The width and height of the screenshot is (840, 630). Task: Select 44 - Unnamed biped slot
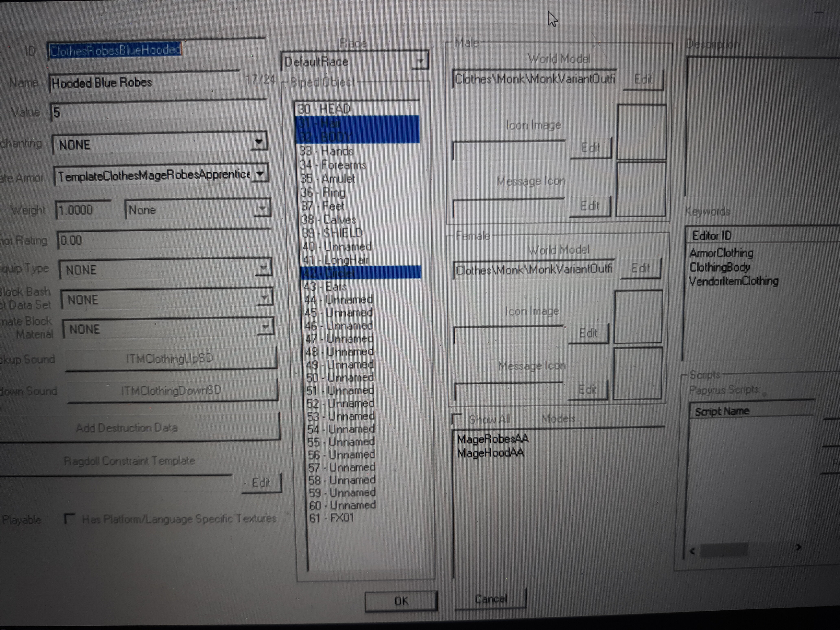point(362,299)
